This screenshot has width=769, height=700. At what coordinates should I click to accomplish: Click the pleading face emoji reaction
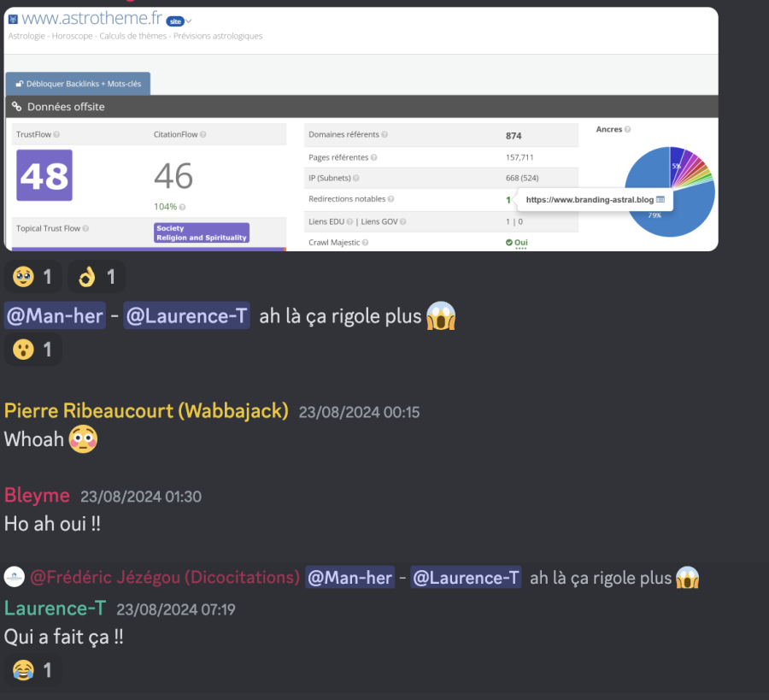32,277
